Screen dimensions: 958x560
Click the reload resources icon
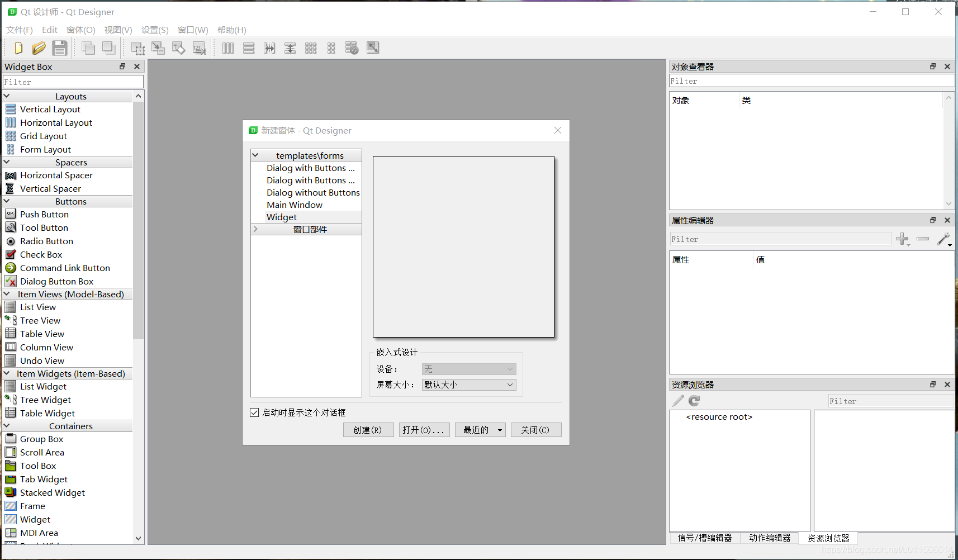[x=694, y=401]
